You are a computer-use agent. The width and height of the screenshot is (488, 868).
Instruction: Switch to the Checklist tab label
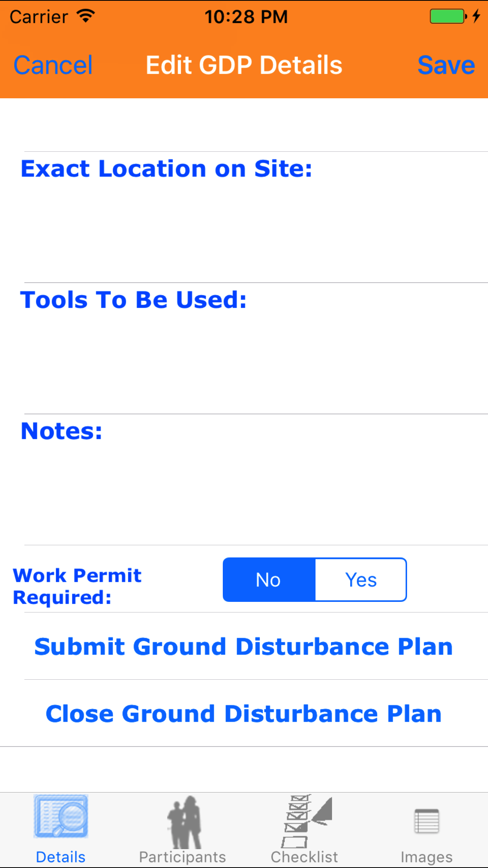click(x=305, y=857)
